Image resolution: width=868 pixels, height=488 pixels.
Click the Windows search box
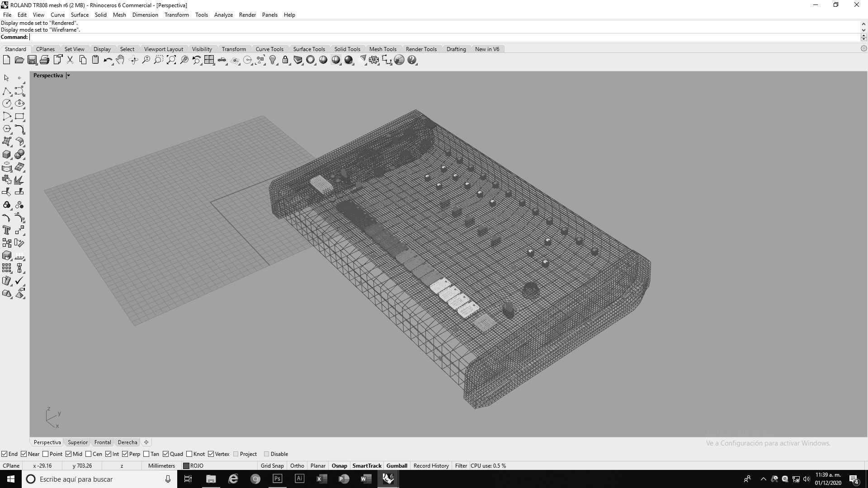coord(99,479)
